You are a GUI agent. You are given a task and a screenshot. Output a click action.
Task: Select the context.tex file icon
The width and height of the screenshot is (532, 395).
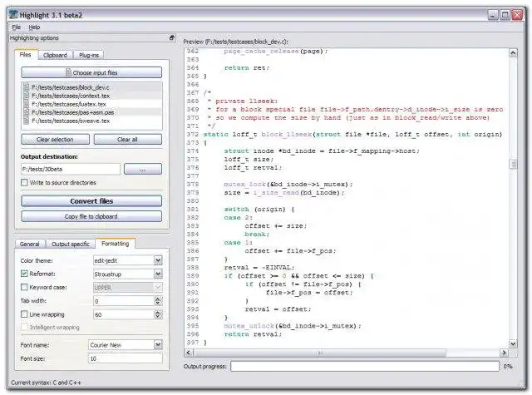[x=26, y=96]
